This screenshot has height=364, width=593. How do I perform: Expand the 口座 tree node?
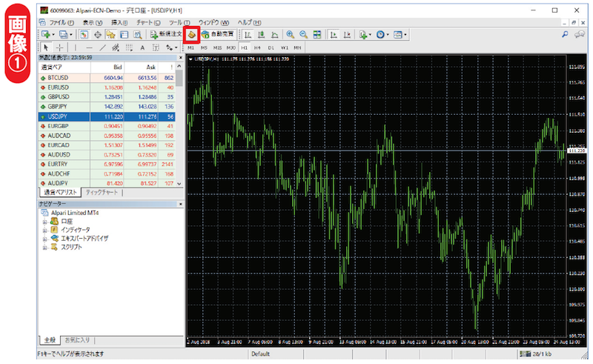45,221
